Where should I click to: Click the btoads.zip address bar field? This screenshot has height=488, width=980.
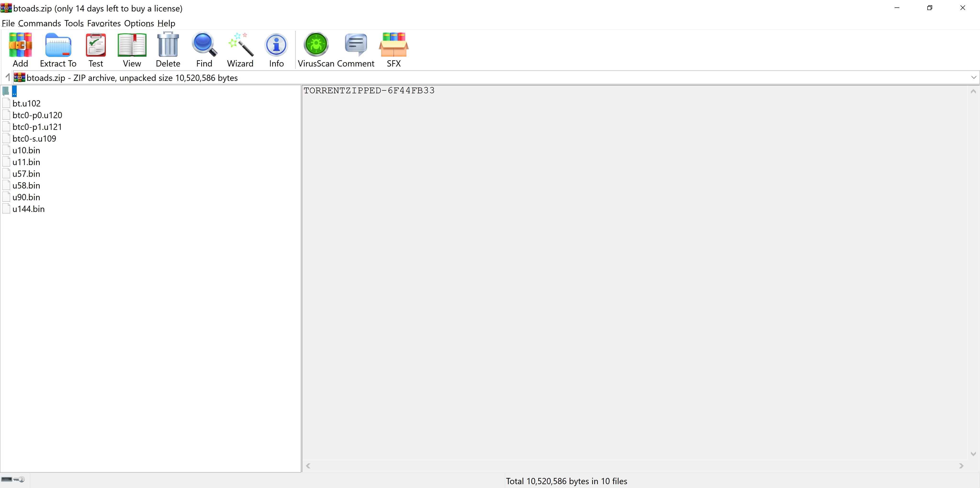[x=496, y=78]
